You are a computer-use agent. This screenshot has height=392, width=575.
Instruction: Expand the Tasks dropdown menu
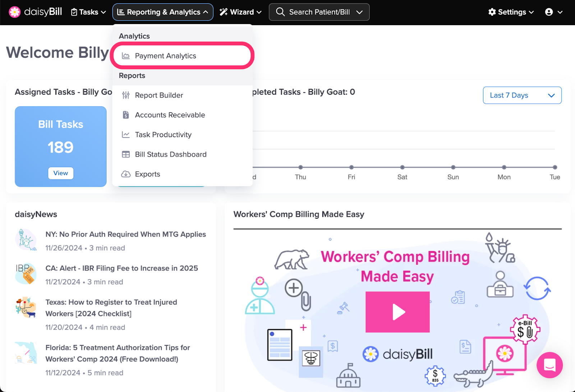tap(88, 12)
